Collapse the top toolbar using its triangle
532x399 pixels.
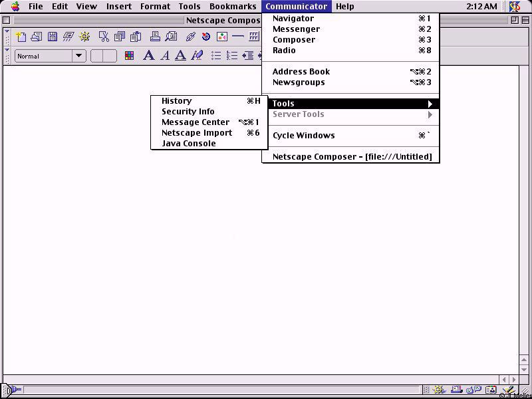(x=7, y=31)
